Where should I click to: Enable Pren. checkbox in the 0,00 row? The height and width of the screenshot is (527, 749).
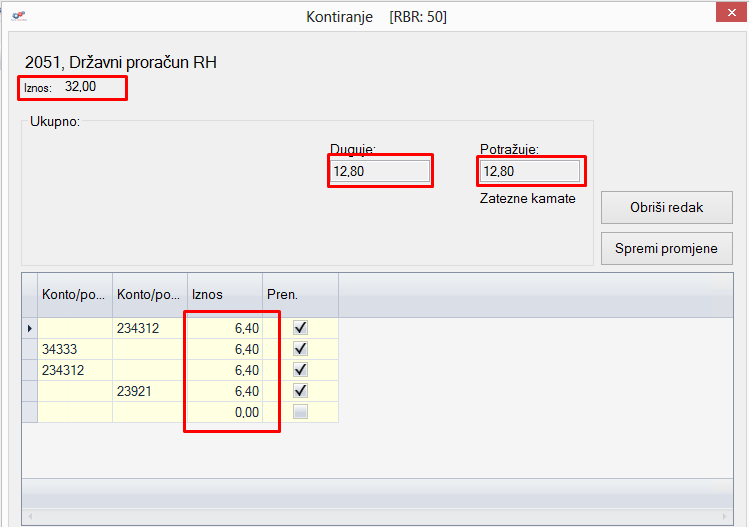tap(300, 412)
